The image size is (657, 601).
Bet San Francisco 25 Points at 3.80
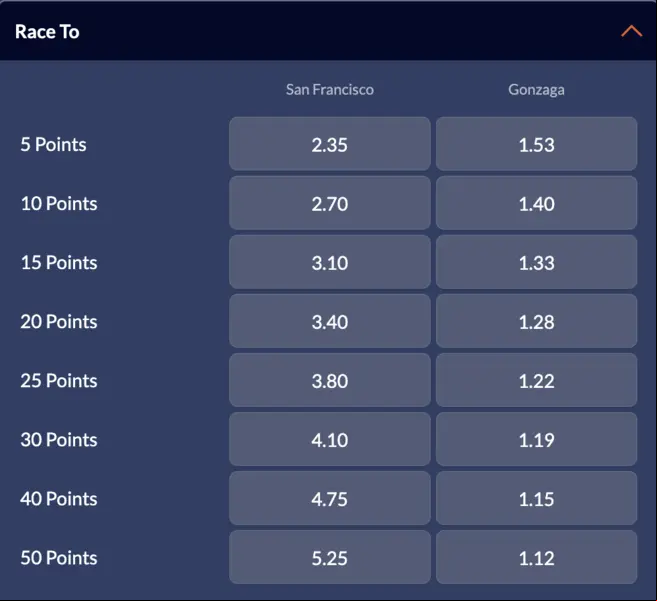coord(330,380)
